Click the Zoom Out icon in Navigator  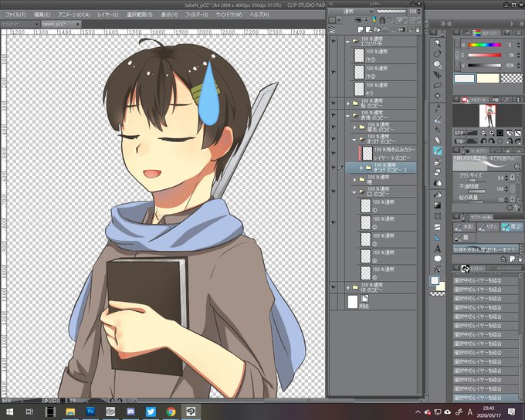484,133
